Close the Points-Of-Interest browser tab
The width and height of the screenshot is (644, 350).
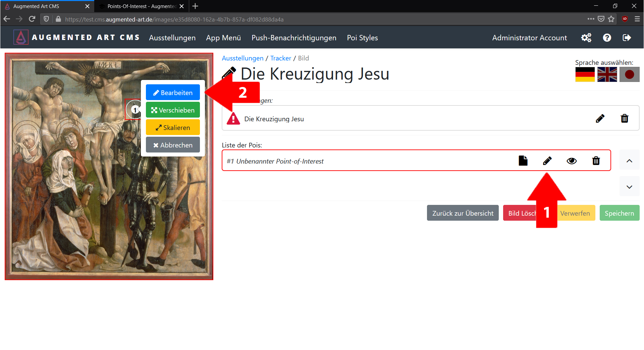pos(181,6)
